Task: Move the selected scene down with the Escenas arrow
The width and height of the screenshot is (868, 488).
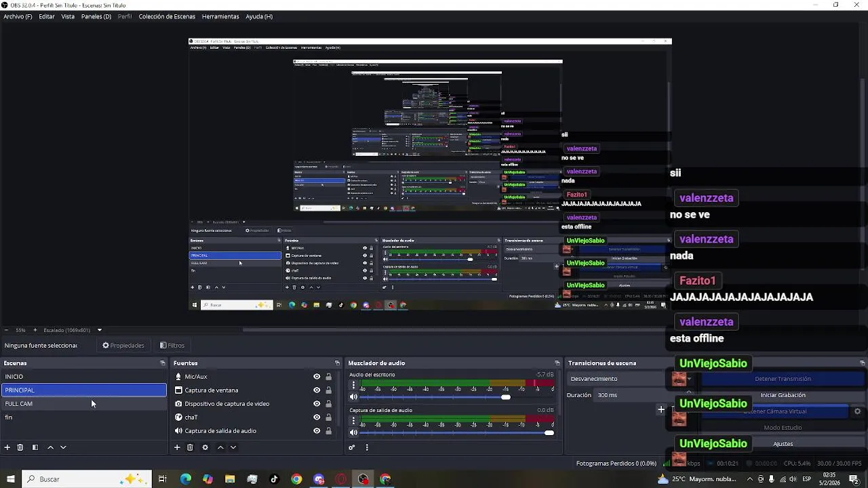Action: pos(63,447)
